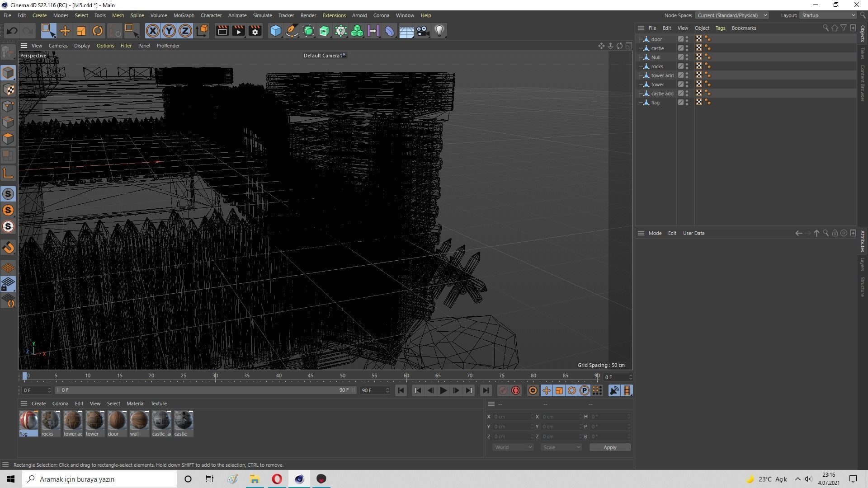Open the MoGraph menu
This screenshot has width=868, height=488.
(184, 15)
